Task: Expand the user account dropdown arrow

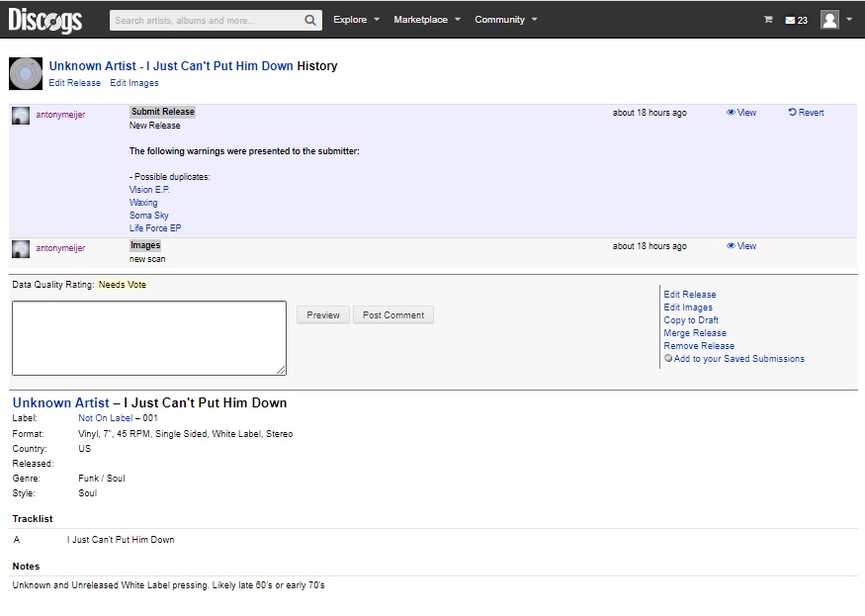Action: (849, 20)
